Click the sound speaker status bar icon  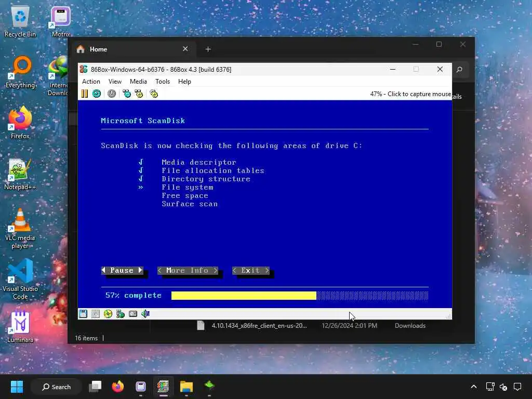point(145,314)
